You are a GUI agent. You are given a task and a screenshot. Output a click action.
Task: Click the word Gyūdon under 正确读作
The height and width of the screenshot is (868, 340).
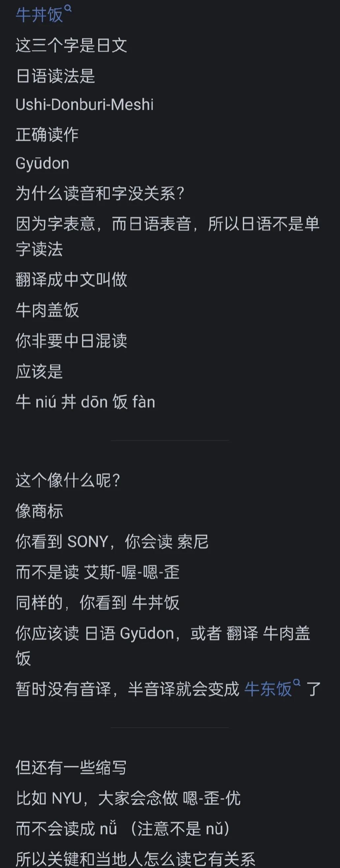(42, 164)
